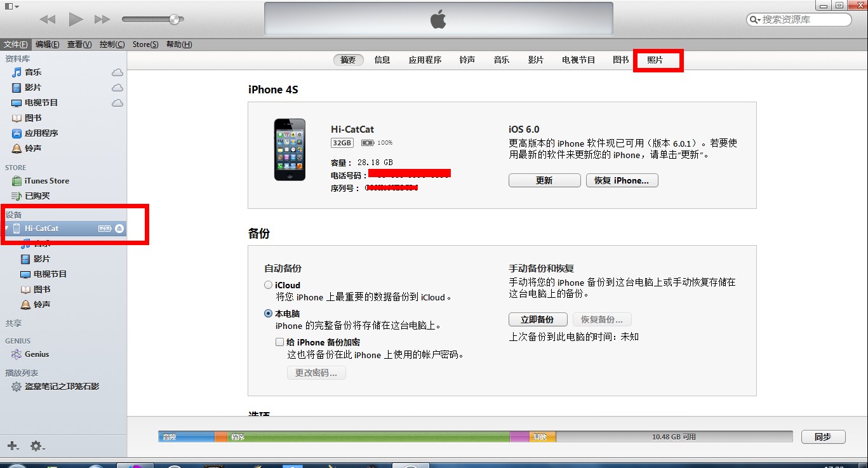Viewport: 868px width, 468px height.
Task: Open 电视节目 in the library sidebar
Action: coord(41,103)
